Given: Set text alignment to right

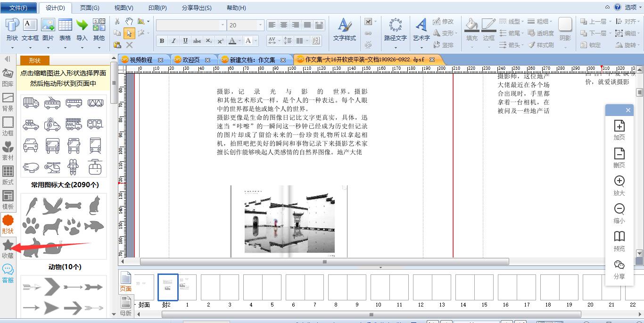Looking at the screenshot, I should pyautogui.click(x=296, y=25).
